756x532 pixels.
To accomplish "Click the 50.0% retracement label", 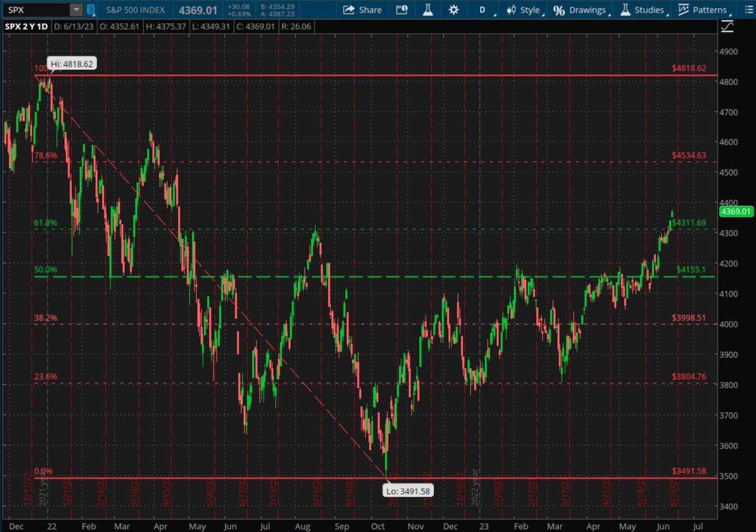I will (45, 269).
